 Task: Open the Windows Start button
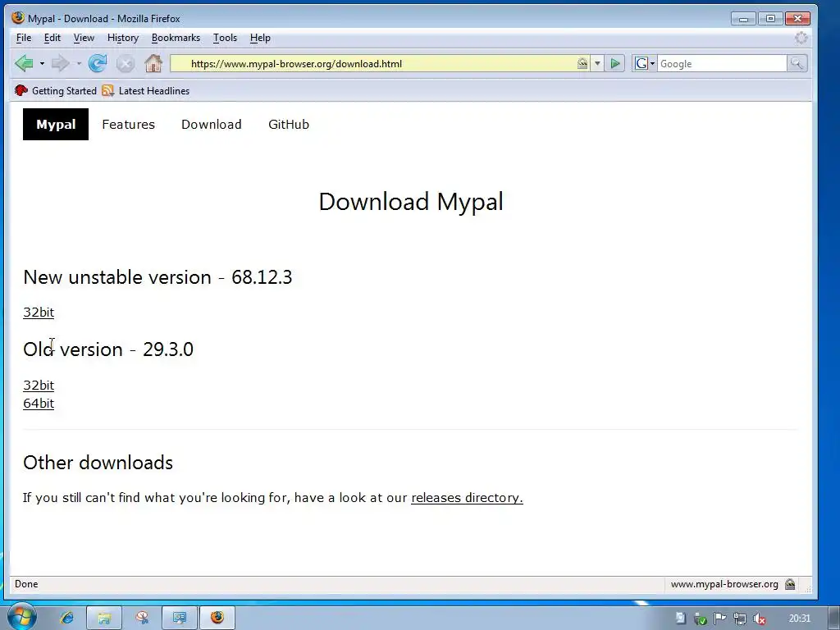(x=22, y=617)
